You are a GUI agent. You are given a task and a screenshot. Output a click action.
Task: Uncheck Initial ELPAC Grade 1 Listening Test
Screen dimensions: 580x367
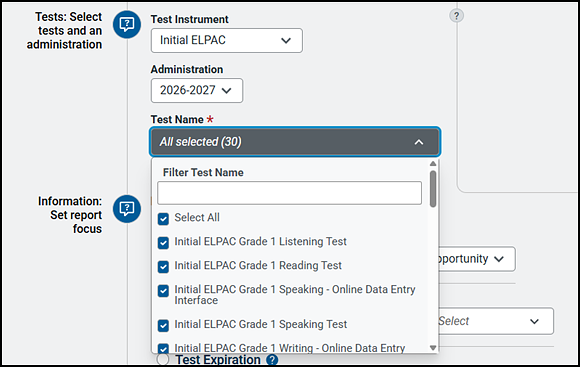[x=163, y=243]
